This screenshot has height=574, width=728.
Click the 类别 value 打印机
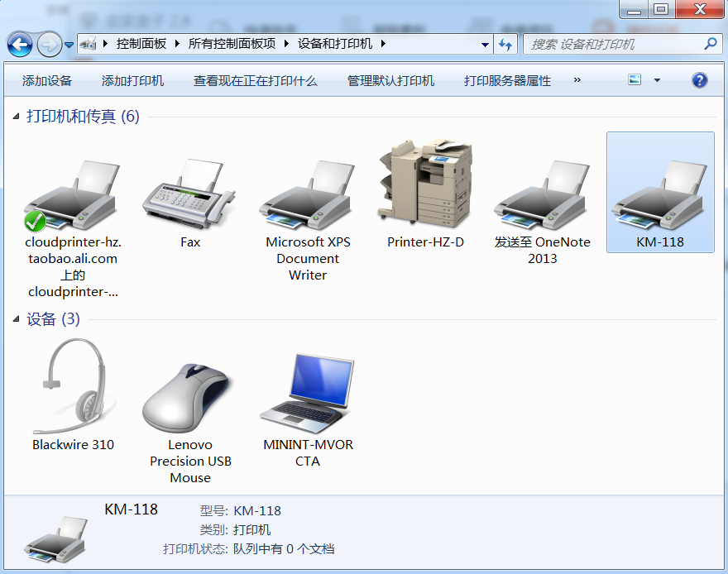(251, 530)
